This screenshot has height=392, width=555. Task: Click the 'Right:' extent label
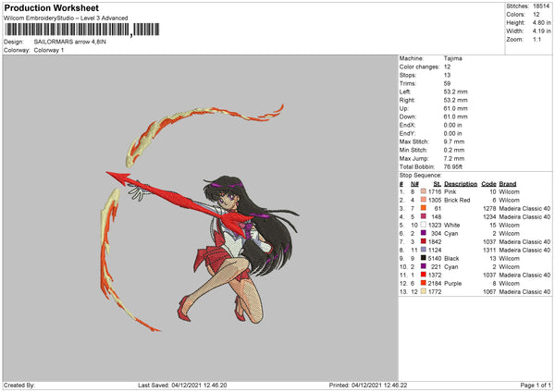407,100
